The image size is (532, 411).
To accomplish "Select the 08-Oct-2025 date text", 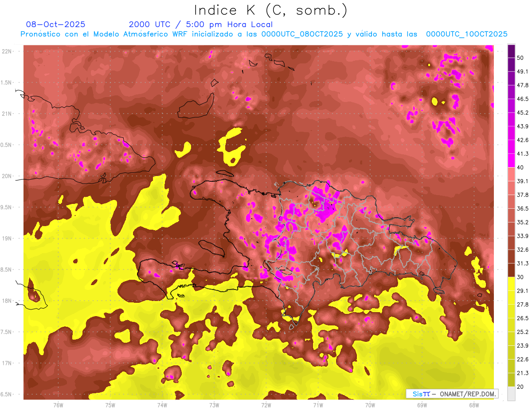I will [55, 24].
